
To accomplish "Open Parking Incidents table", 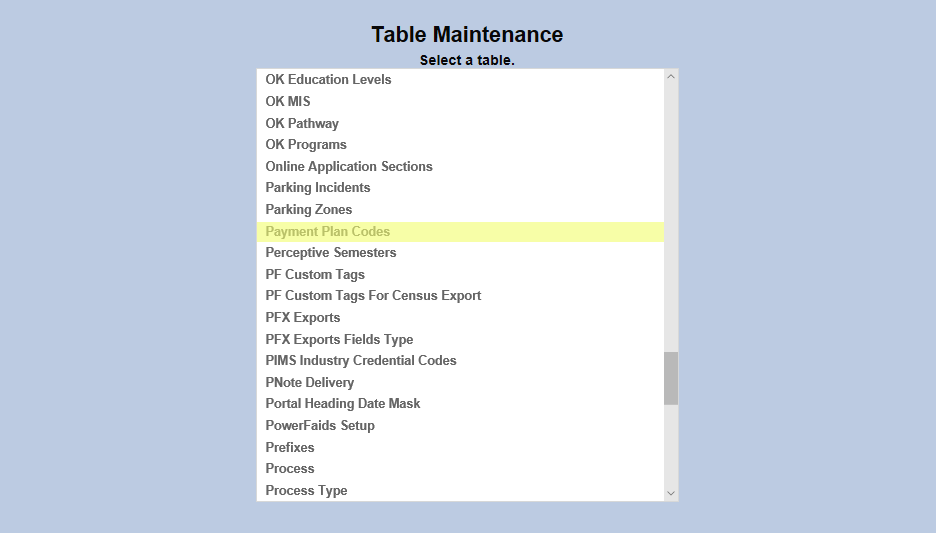I will 318,188.
